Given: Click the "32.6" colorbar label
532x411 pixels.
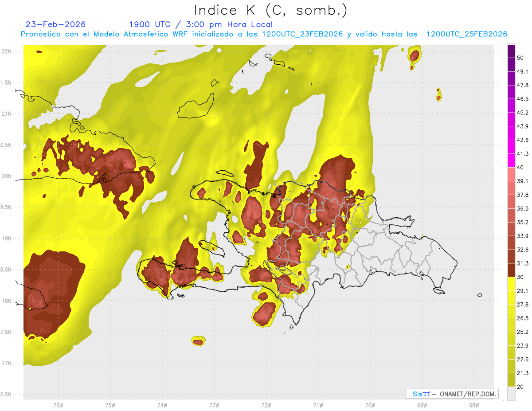Looking at the screenshot, I should pos(523,250).
